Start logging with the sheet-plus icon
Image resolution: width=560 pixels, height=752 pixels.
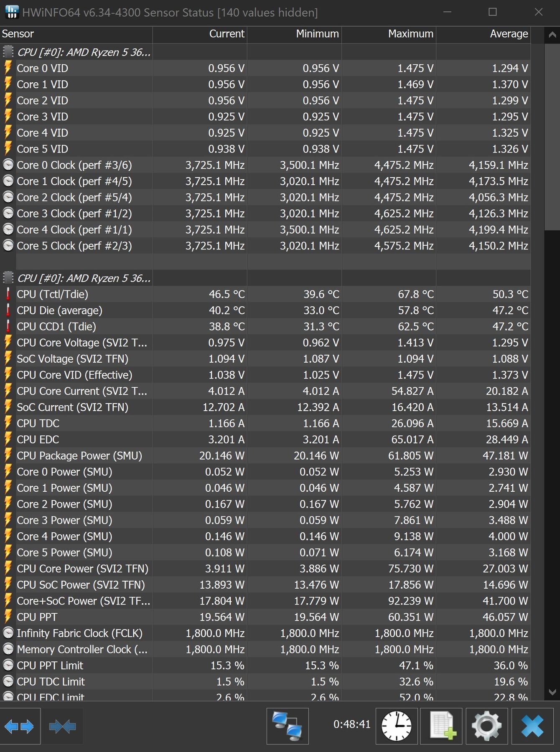click(442, 727)
